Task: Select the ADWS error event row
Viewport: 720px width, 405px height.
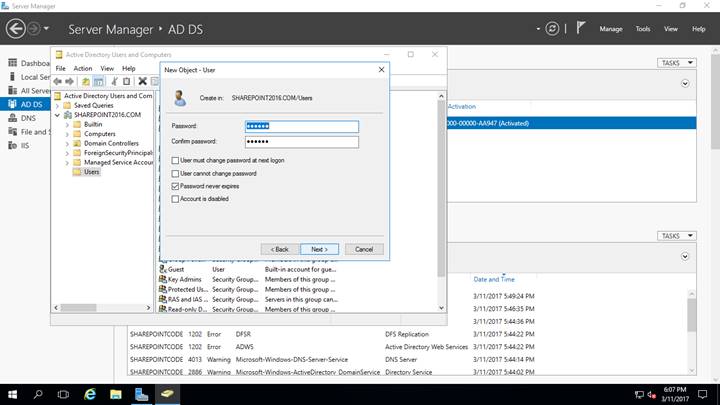Action: click(332, 347)
